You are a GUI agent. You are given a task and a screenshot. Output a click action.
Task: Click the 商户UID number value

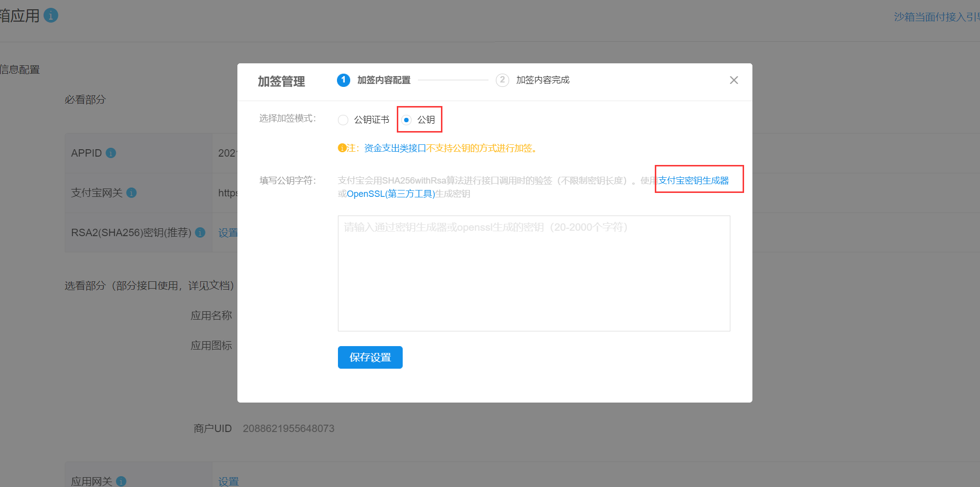[288, 429]
